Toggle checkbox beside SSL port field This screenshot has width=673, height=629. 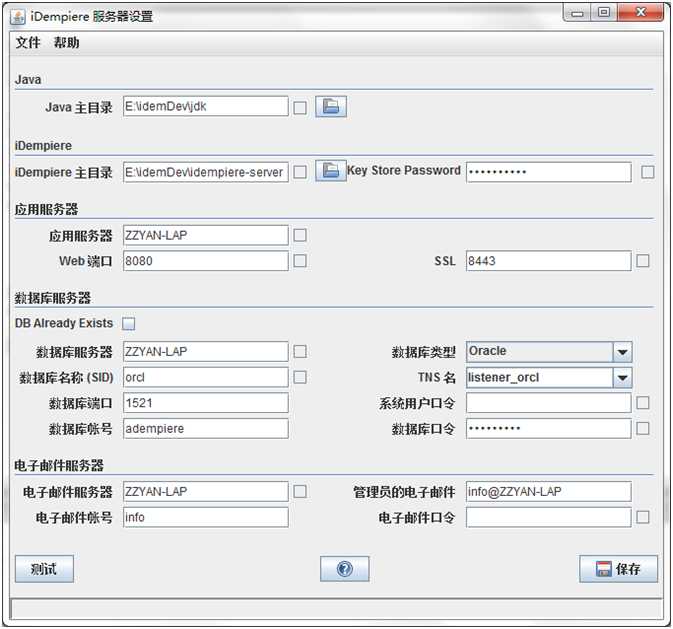click(643, 261)
